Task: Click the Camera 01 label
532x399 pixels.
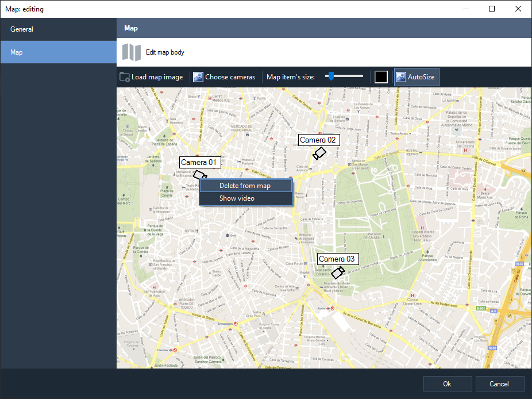Action: [x=200, y=163]
